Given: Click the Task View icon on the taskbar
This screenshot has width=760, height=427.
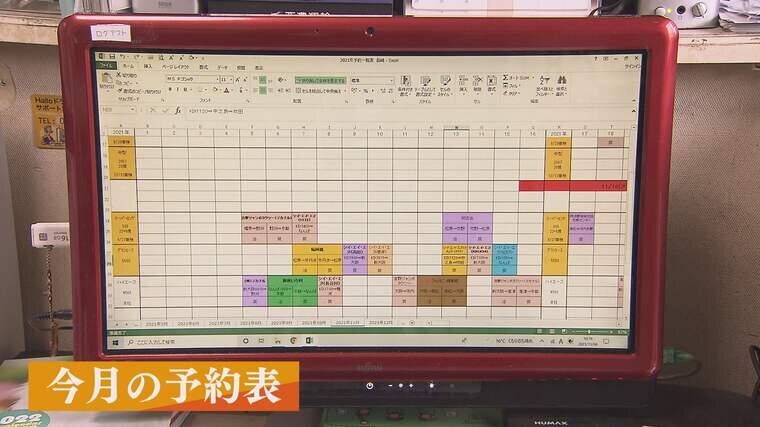Looking at the screenshot, I should tap(261, 341).
